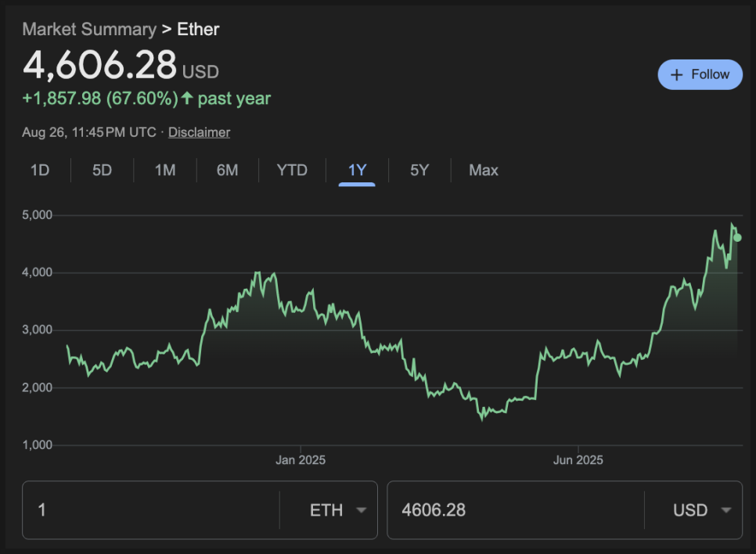Select the Max time range tab
The width and height of the screenshot is (756, 554).
pos(484,171)
